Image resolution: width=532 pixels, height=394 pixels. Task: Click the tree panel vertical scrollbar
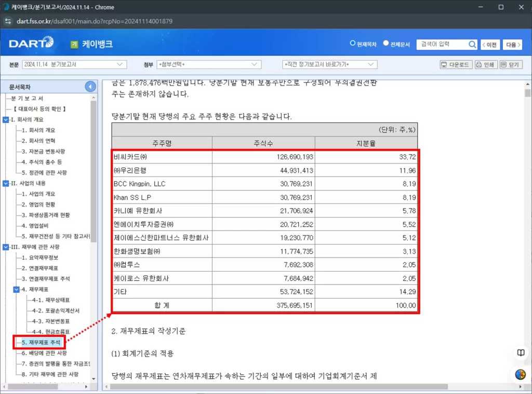94,172
